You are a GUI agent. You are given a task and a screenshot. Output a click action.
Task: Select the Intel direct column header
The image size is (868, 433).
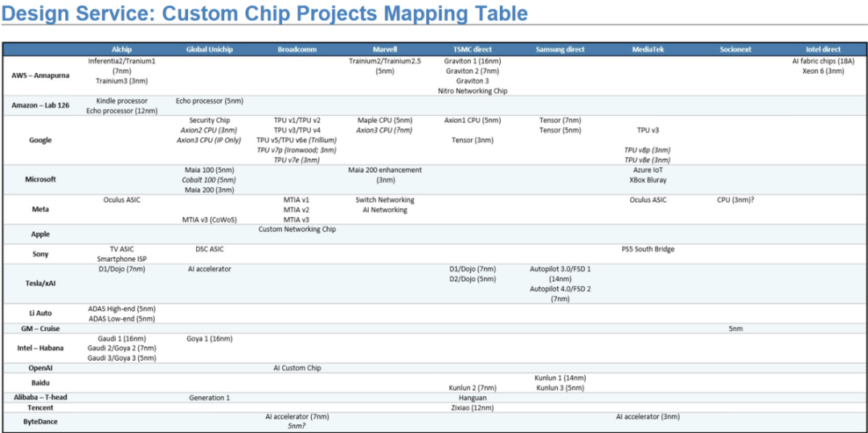[x=823, y=50]
